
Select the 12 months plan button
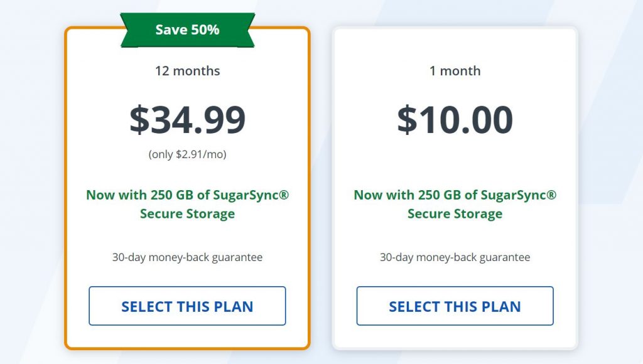coord(187,306)
